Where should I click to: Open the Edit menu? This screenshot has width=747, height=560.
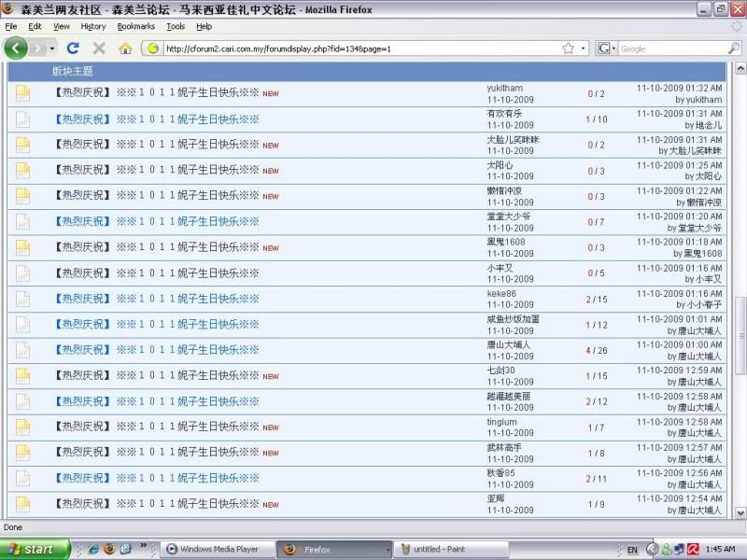[35, 26]
